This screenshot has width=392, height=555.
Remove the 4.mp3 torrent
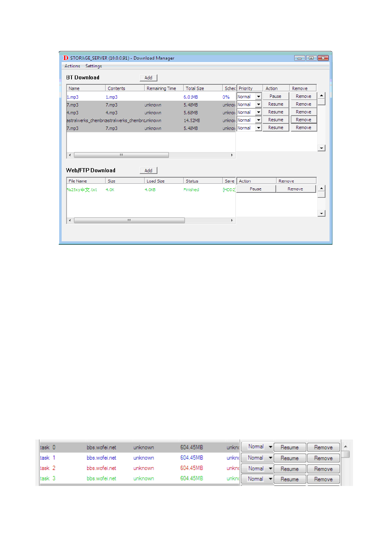pyautogui.click(x=304, y=112)
